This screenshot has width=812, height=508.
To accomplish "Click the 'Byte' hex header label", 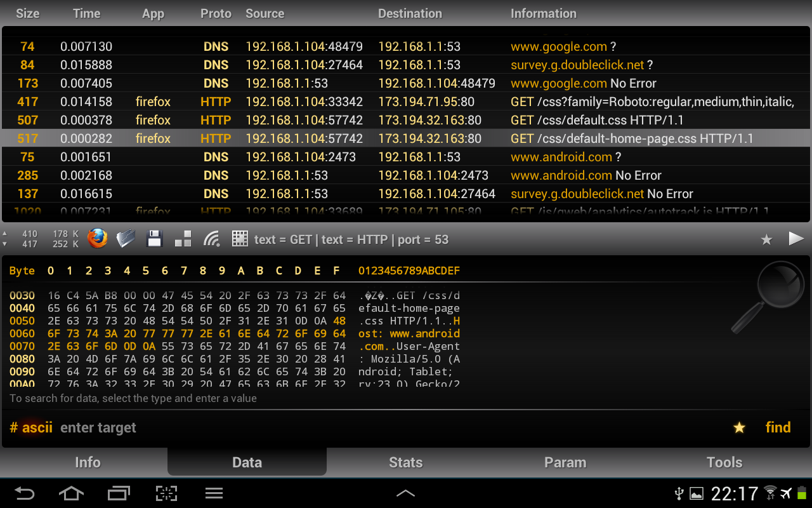I will point(22,271).
